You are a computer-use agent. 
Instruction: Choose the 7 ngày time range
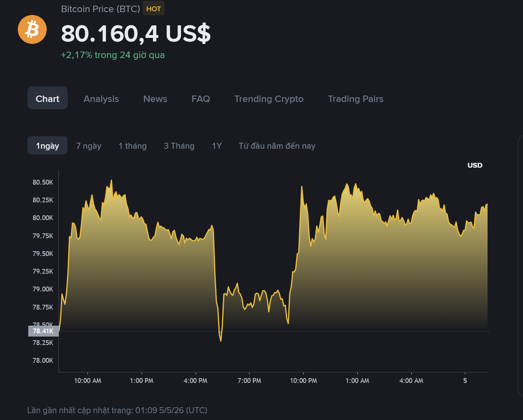click(x=89, y=146)
